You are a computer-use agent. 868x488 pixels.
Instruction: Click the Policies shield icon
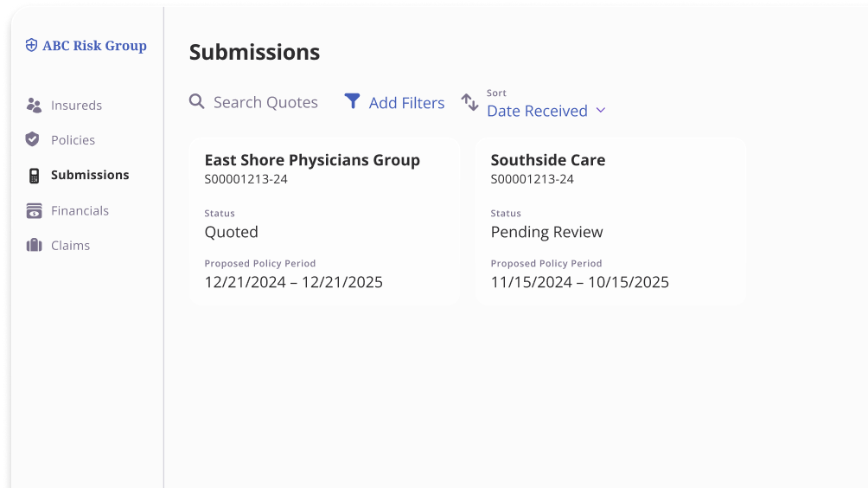tap(33, 139)
